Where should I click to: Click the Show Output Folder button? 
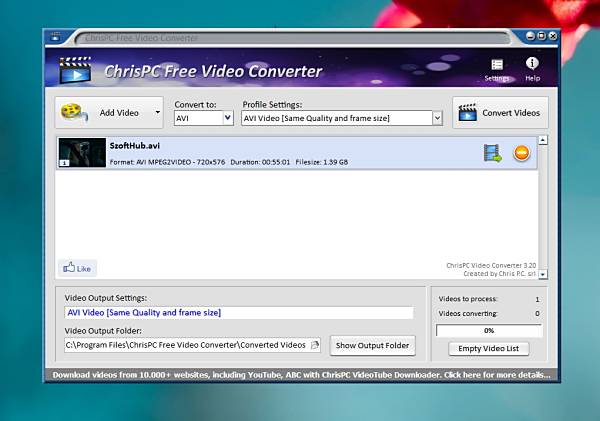tap(372, 346)
